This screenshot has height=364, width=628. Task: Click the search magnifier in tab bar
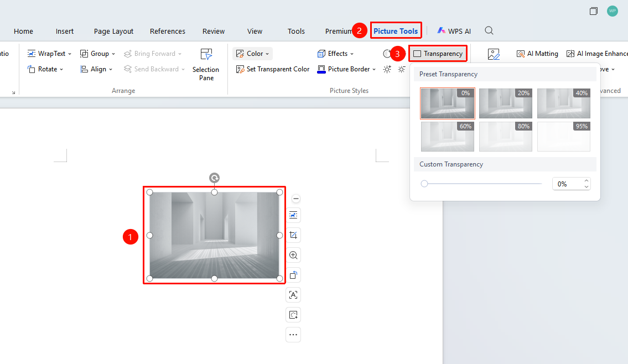pos(489,31)
